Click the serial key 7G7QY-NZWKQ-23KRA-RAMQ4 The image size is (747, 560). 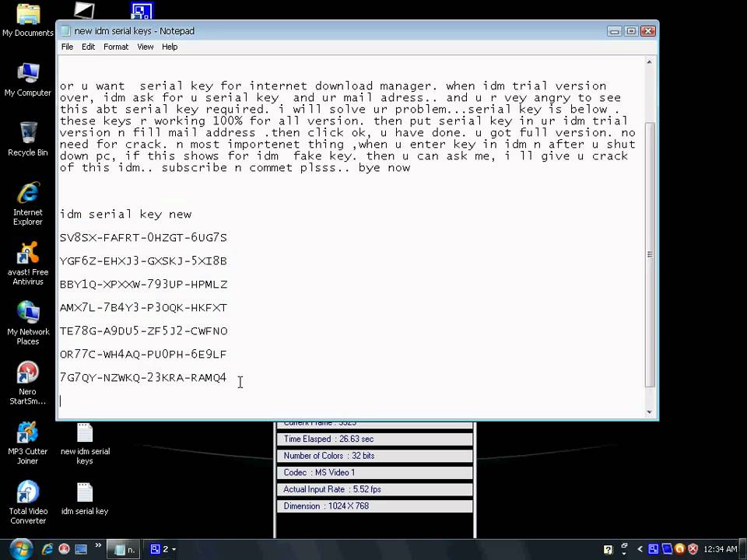click(x=143, y=378)
